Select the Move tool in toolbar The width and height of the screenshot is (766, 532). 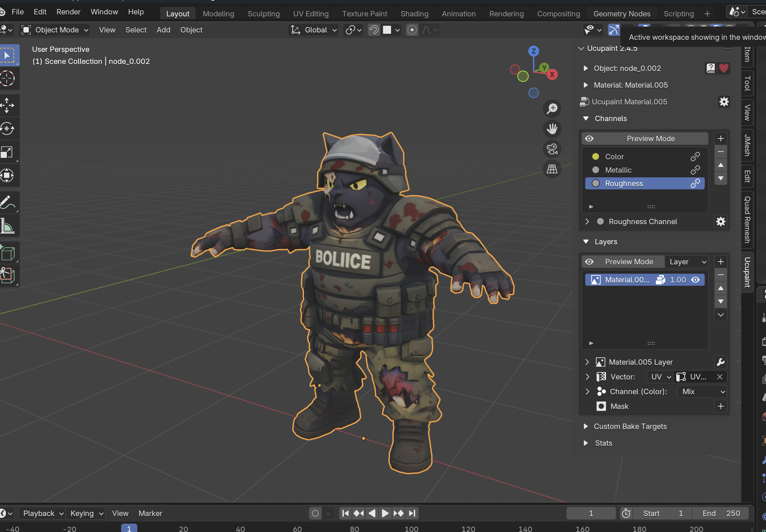pyautogui.click(x=7, y=105)
